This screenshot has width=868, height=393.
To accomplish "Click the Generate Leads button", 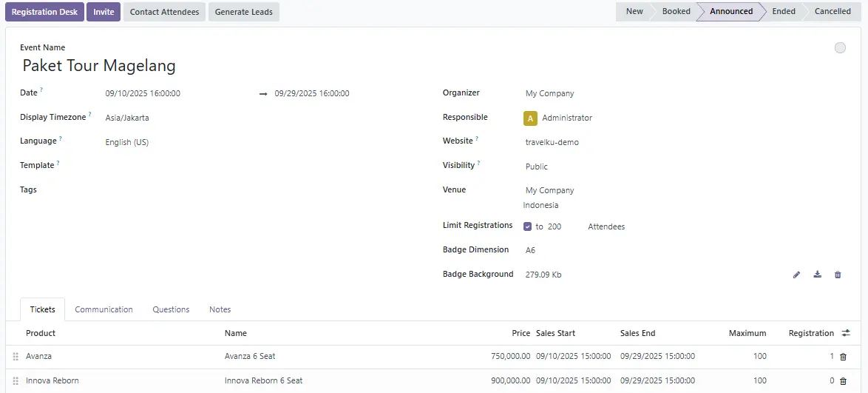I will coord(243,12).
